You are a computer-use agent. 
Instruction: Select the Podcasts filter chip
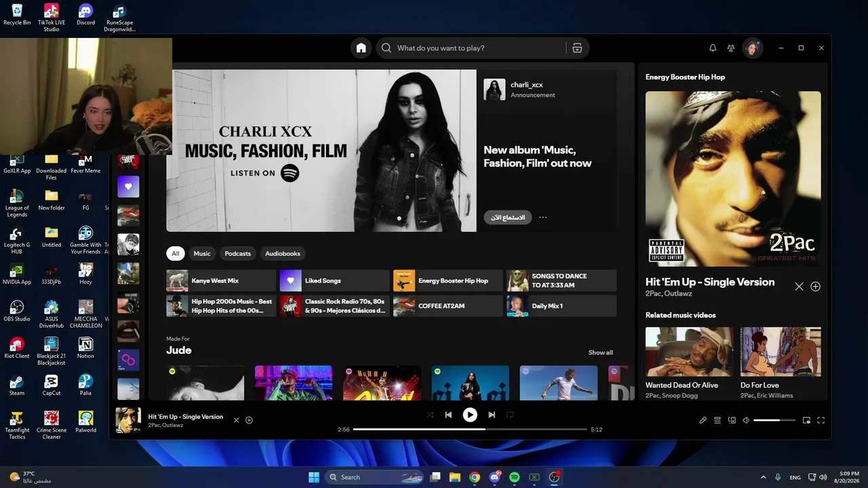237,253
